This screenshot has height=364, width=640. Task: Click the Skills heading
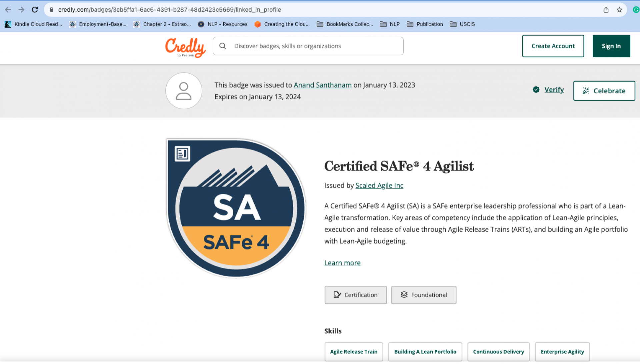tap(333, 331)
